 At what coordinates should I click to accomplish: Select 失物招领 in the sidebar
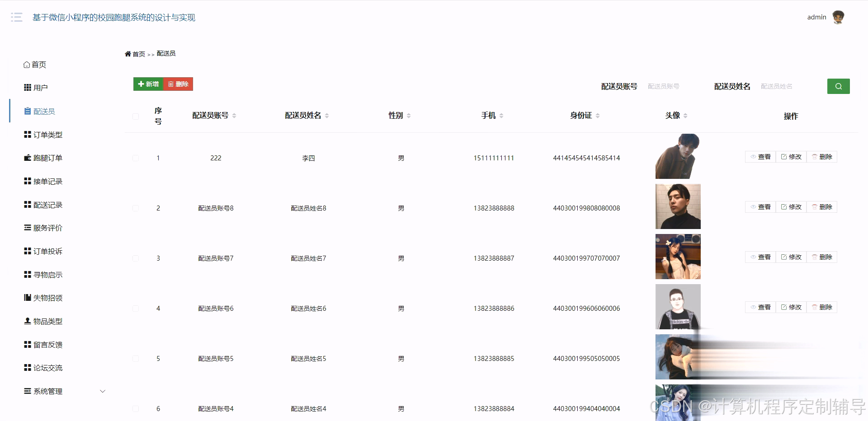[x=47, y=298]
